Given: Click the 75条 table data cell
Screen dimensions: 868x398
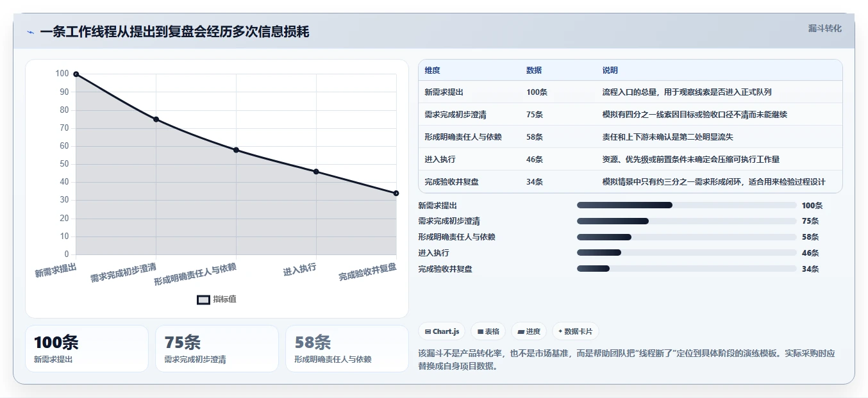Looking at the screenshot, I should pos(535,115).
